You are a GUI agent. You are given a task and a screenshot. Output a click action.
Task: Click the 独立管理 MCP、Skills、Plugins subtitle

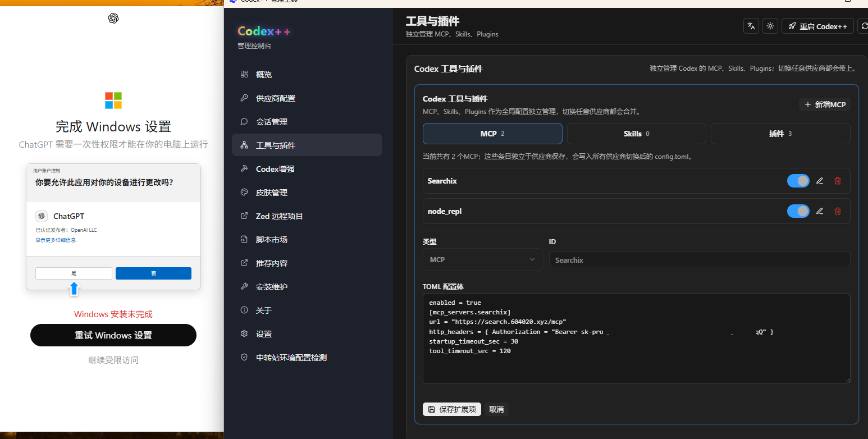point(452,34)
